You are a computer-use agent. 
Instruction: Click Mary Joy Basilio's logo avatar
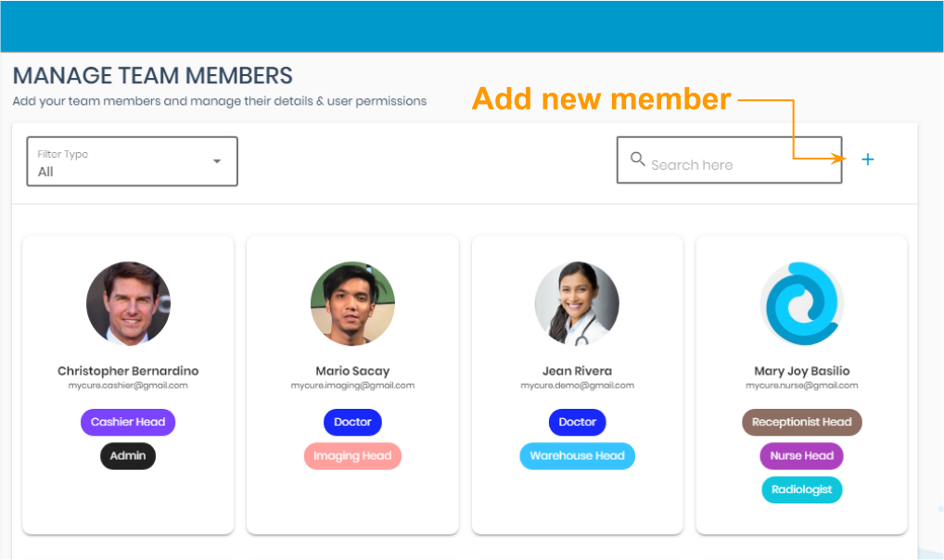pyautogui.click(x=801, y=304)
